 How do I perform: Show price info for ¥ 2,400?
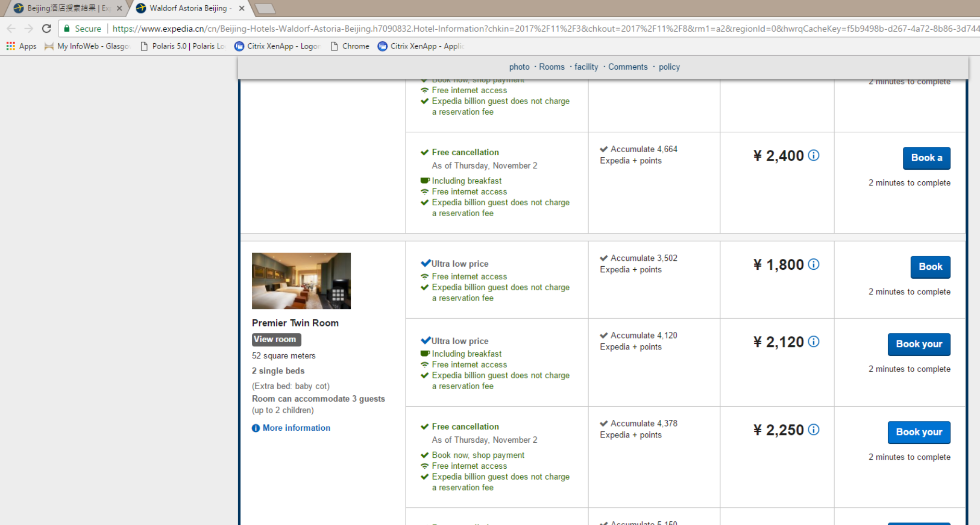814,155
